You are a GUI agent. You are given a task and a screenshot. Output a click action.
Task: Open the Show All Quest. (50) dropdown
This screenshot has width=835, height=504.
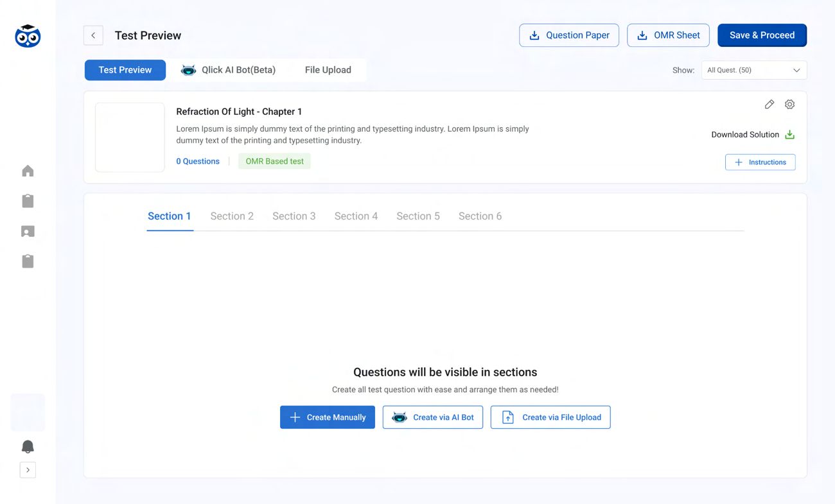753,70
